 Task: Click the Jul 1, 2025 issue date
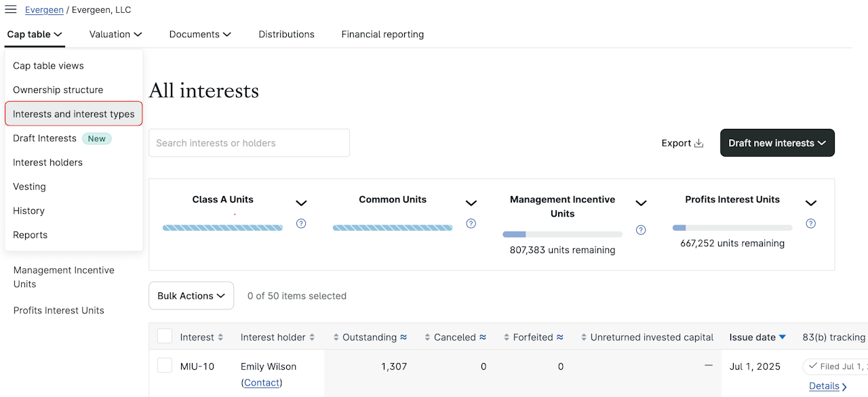pyautogui.click(x=755, y=366)
